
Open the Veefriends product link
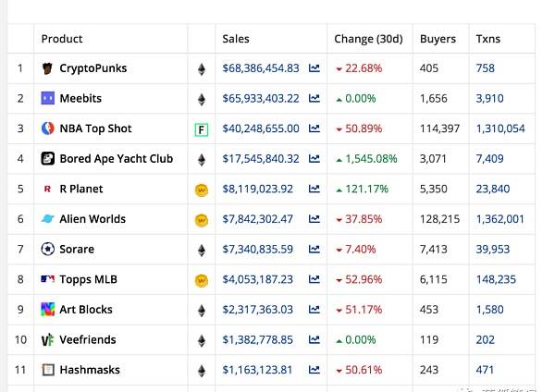[88, 339]
